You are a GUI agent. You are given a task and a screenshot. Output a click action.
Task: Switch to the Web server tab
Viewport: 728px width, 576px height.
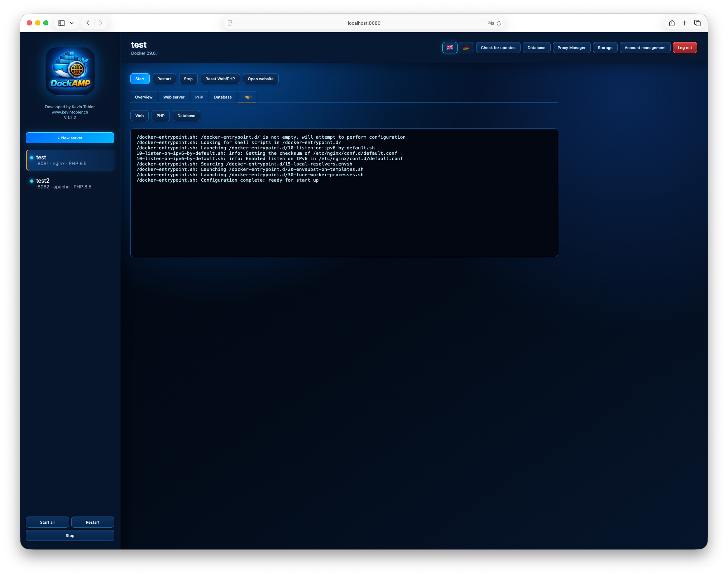(x=174, y=97)
